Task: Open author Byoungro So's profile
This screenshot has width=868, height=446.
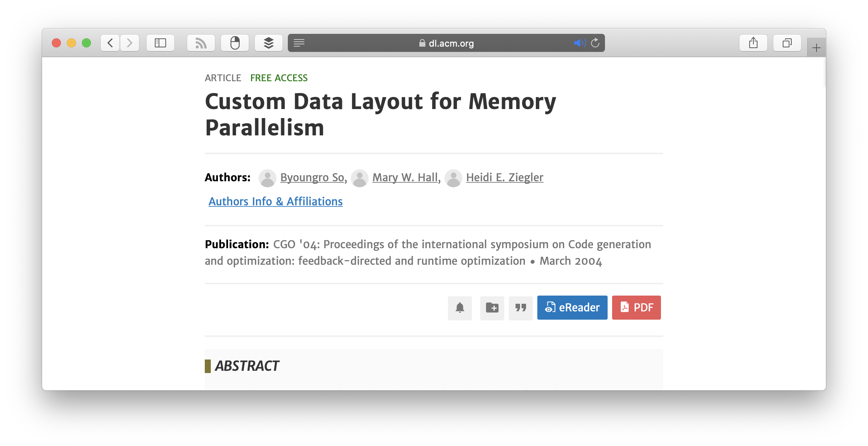Action: point(312,177)
